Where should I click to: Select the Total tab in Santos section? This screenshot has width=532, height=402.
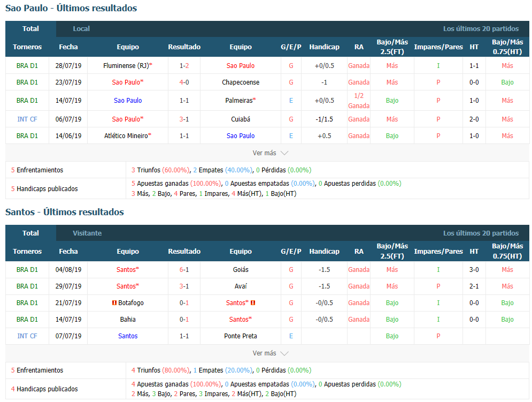pos(30,233)
